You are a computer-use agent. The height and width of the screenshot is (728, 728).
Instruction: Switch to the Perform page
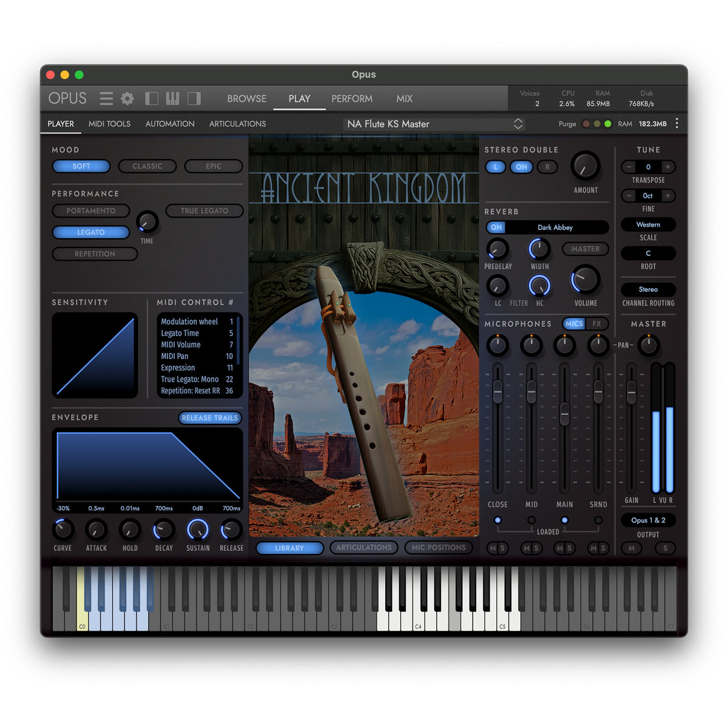[x=352, y=98]
